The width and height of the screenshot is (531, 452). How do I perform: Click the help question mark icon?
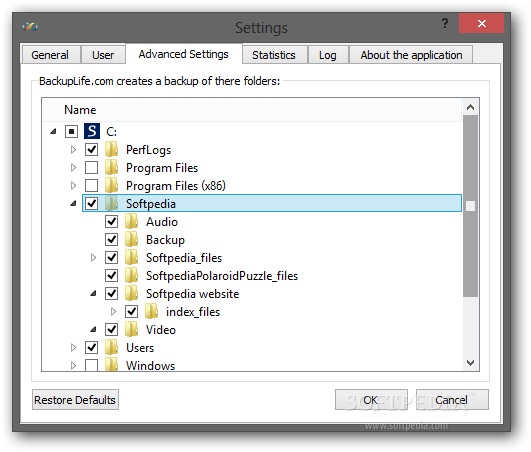(x=445, y=23)
